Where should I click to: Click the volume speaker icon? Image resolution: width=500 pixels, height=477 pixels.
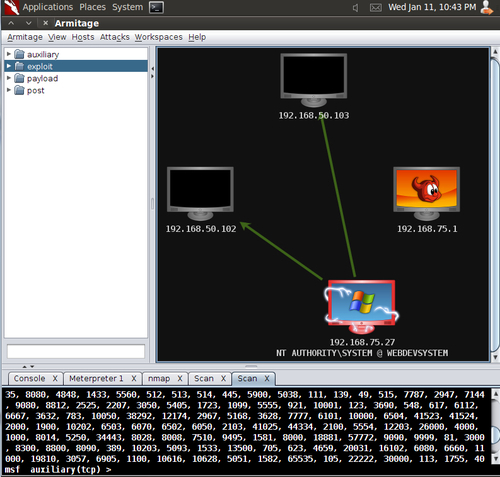[x=356, y=7]
